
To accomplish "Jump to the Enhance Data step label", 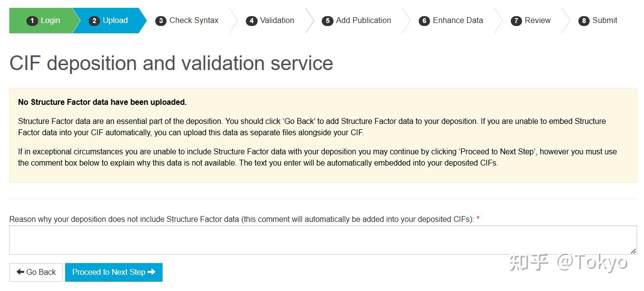I will tap(458, 21).
